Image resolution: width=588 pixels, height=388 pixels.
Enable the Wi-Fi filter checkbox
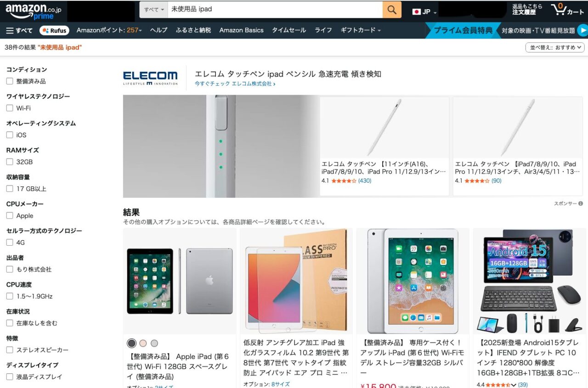click(10, 108)
